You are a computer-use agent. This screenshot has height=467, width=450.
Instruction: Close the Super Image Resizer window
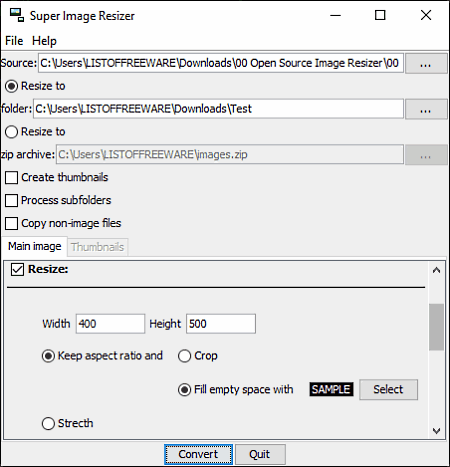pos(426,15)
